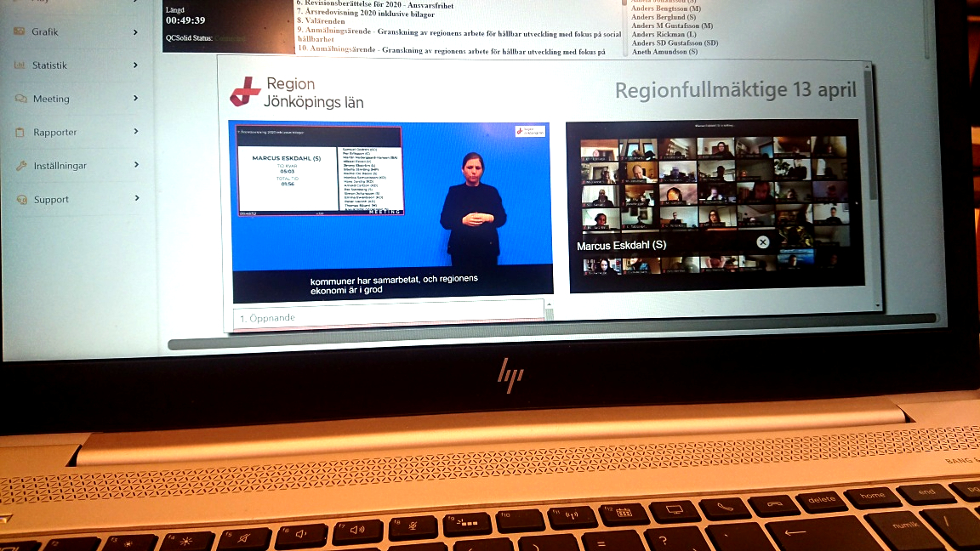Click the Inställningar wrench icon
Screen dimensions: 980x551
tap(21, 166)
